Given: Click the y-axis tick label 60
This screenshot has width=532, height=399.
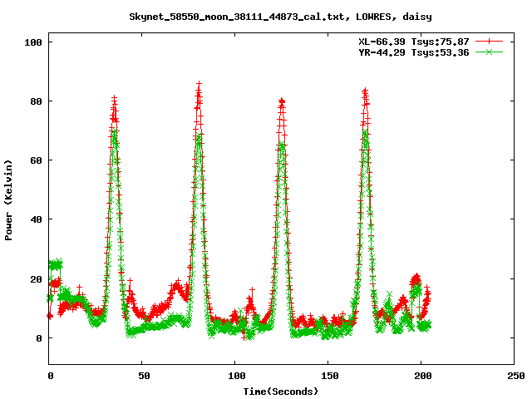Looking at the screenshot, I should click(x=36, y=160).
